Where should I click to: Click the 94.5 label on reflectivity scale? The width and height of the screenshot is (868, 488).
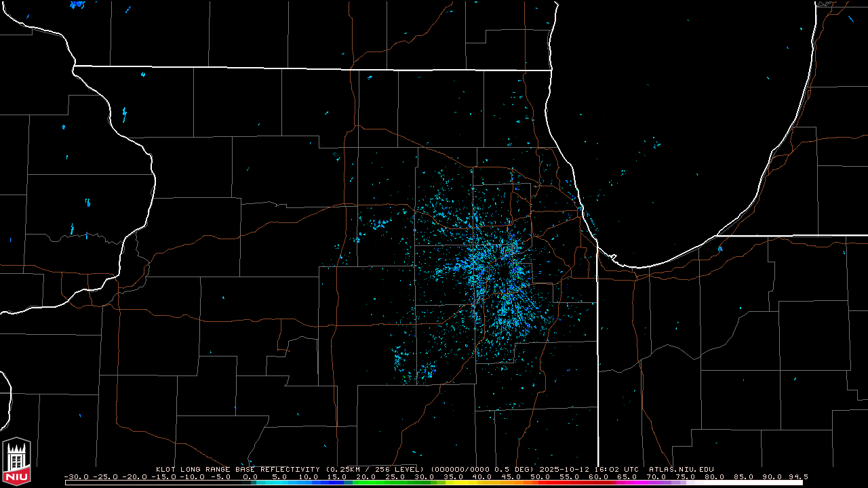(x=797, y=477)
